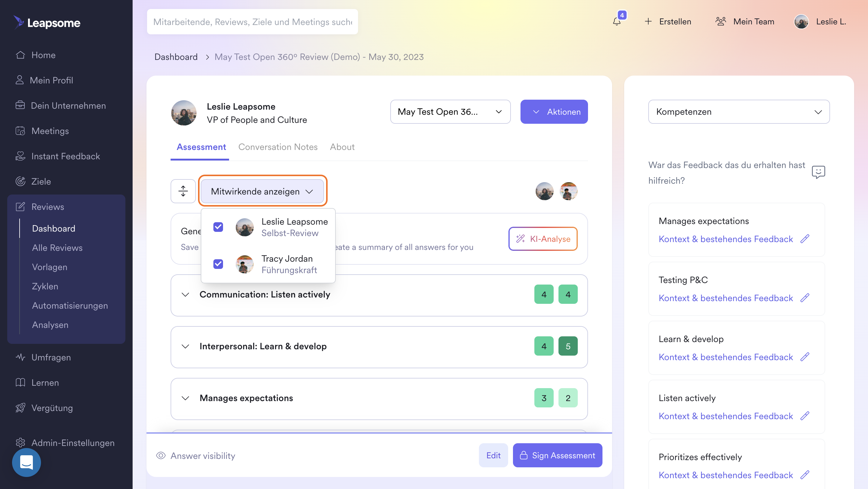Click Tracy Jordan's reviewer avatar above scores

(568, 191)
